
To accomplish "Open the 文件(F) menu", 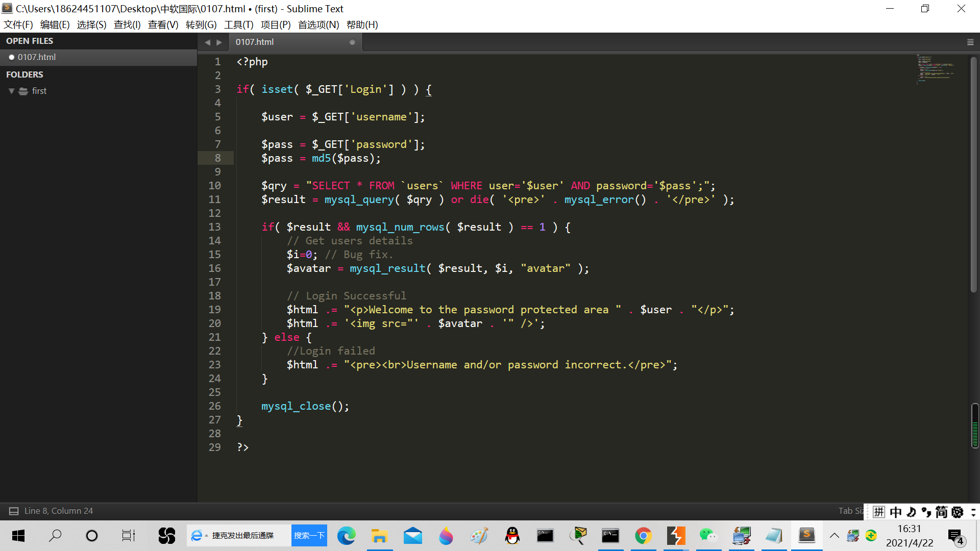I will pos(18,24).
